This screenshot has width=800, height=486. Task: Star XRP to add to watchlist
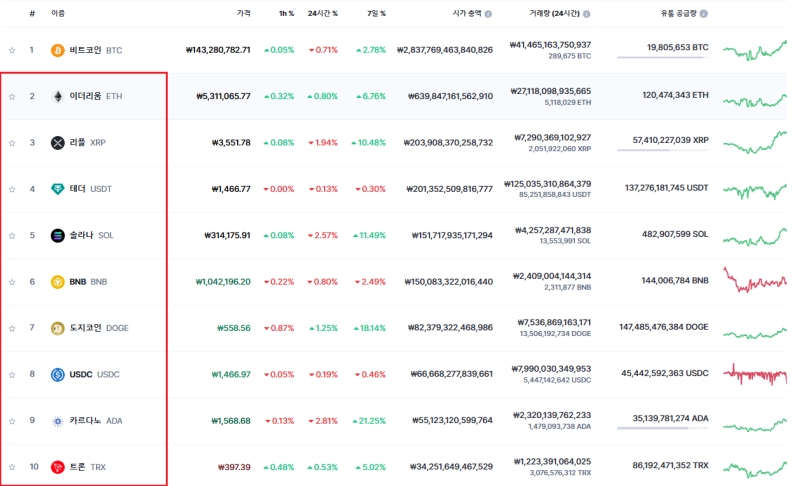(x=12, y=143)
